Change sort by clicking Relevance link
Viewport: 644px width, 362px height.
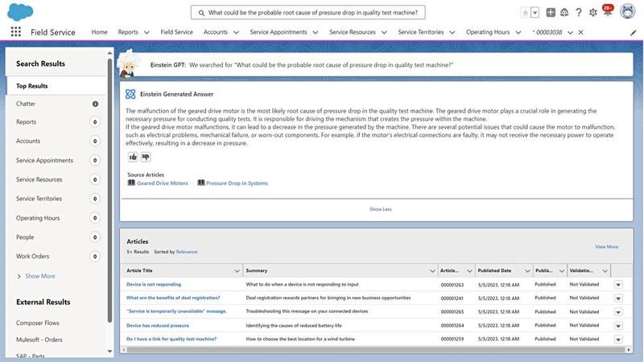[187, 252]
